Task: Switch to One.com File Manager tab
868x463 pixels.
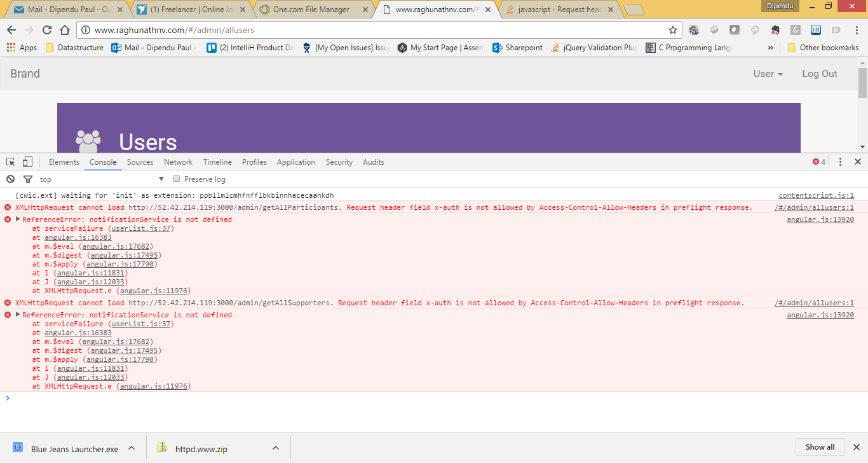Action: [x=313, y=10]
